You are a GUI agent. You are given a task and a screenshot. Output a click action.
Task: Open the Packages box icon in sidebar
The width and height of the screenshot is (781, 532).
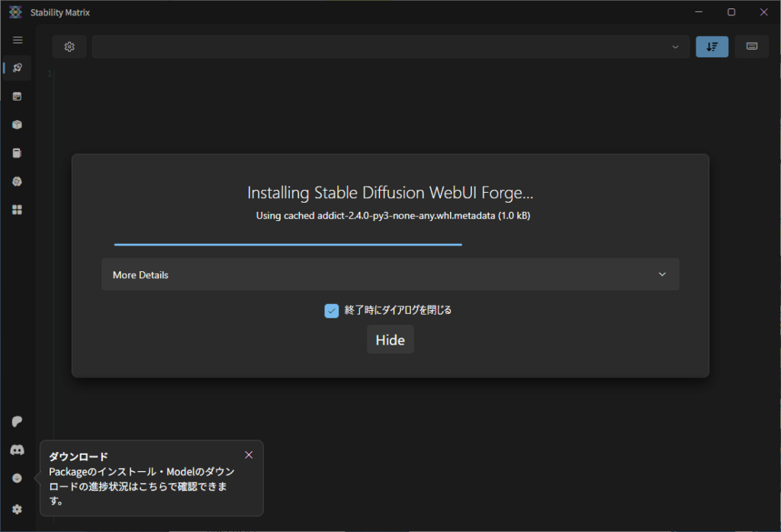click(18, 125)
